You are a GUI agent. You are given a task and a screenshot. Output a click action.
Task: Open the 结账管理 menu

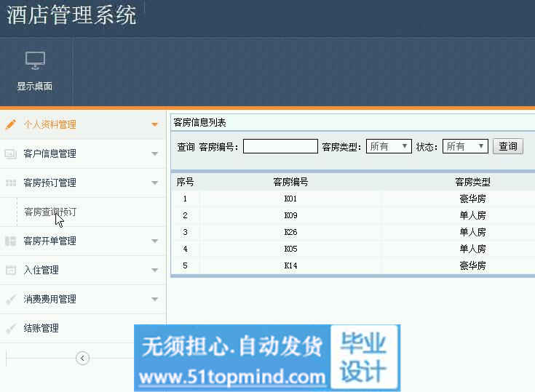[x=41, y=328]
